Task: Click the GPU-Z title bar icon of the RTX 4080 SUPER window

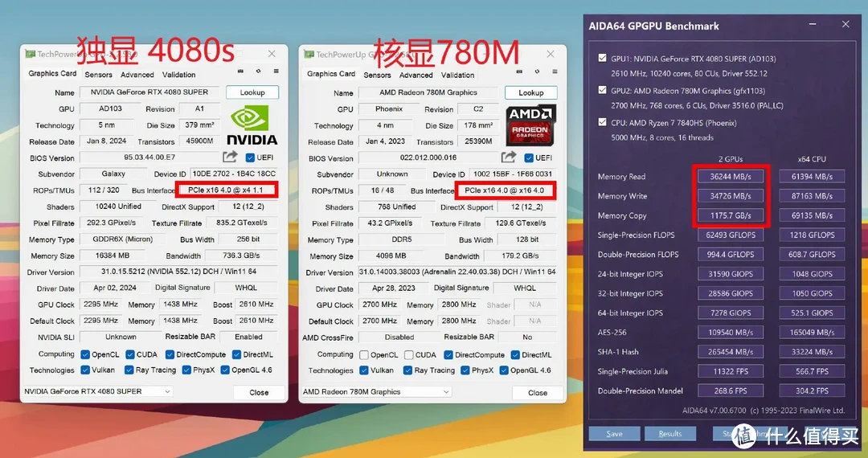Action: [31, 54]
